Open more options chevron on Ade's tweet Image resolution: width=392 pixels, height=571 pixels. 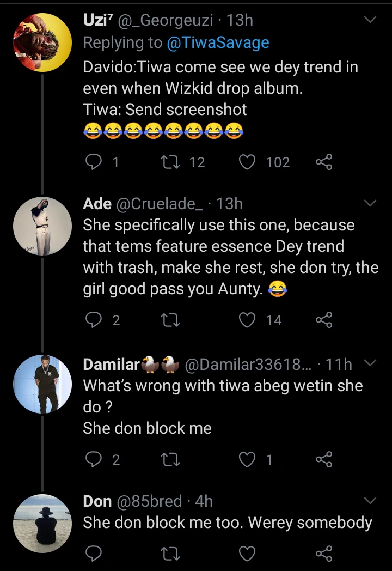370,204
